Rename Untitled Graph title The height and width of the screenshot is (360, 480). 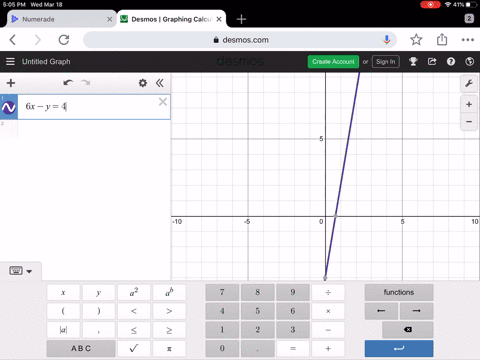point(46,62)
